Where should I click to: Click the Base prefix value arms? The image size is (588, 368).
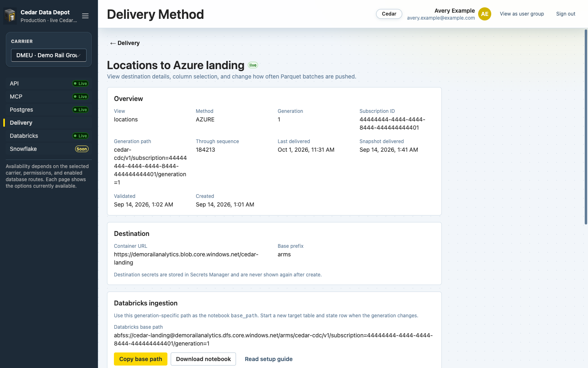click(284, 254)
